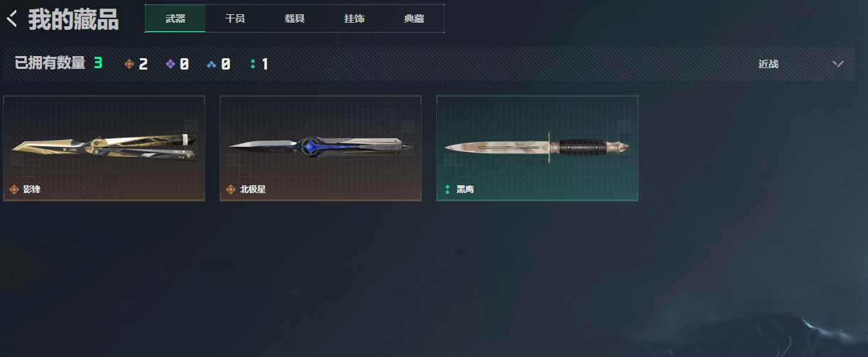The height and width of the screenshot is (357, 868).
Task: Click rarity icon beside 北极星 name
Action: [x=230, y=190]
